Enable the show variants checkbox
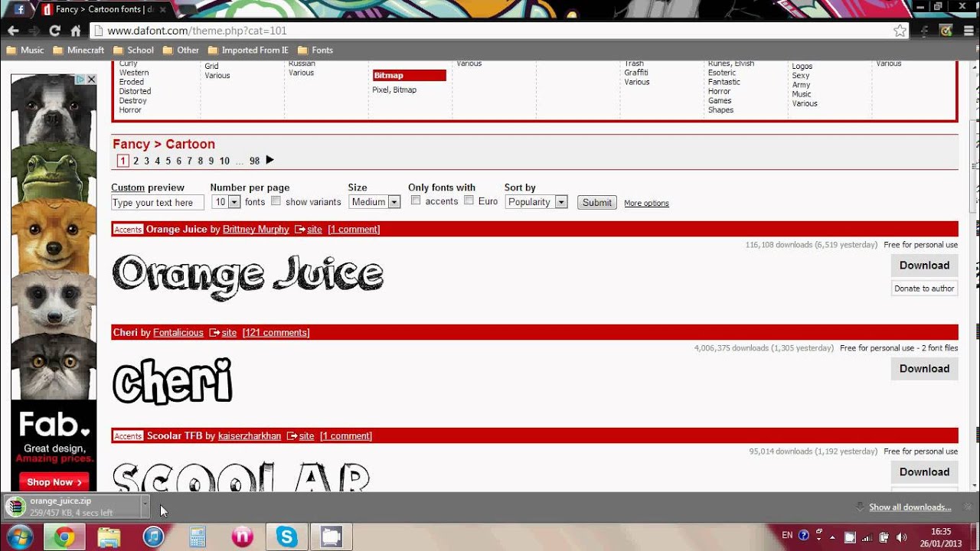Screen dimensions: 980x551 click(x=276, y=201)
